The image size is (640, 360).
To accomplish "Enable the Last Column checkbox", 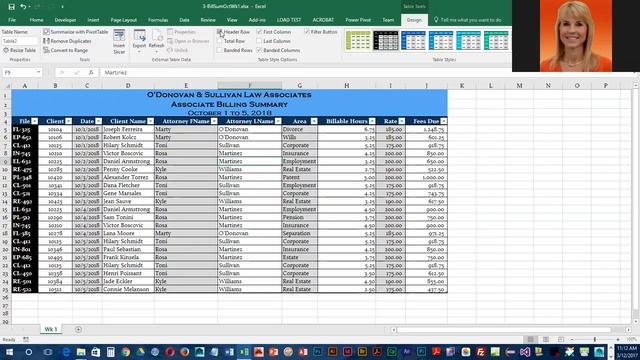I will pos(259,41).
